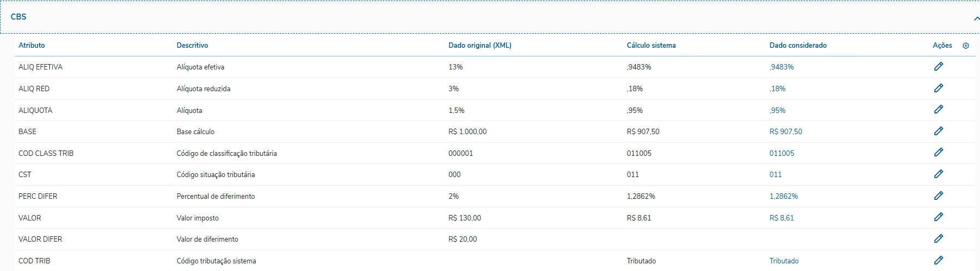Click edit pencil for COD TRIB row
This screenshot has height=271, width=980.
[x=938, y=260]
